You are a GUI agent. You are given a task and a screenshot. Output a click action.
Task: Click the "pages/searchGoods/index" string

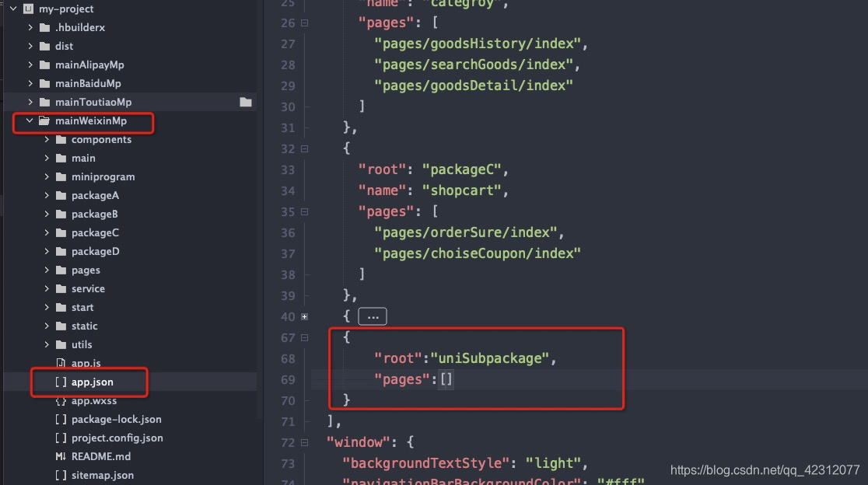[474, 65]
